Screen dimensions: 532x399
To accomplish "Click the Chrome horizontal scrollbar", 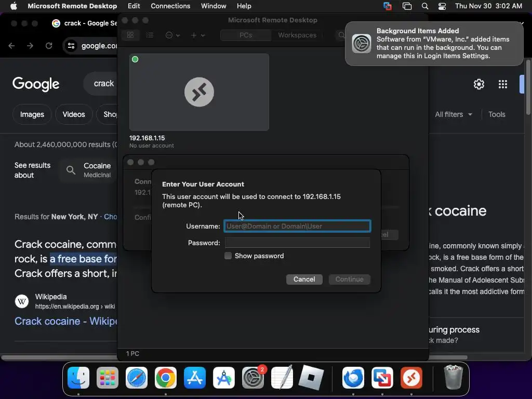I will [234, 357].
